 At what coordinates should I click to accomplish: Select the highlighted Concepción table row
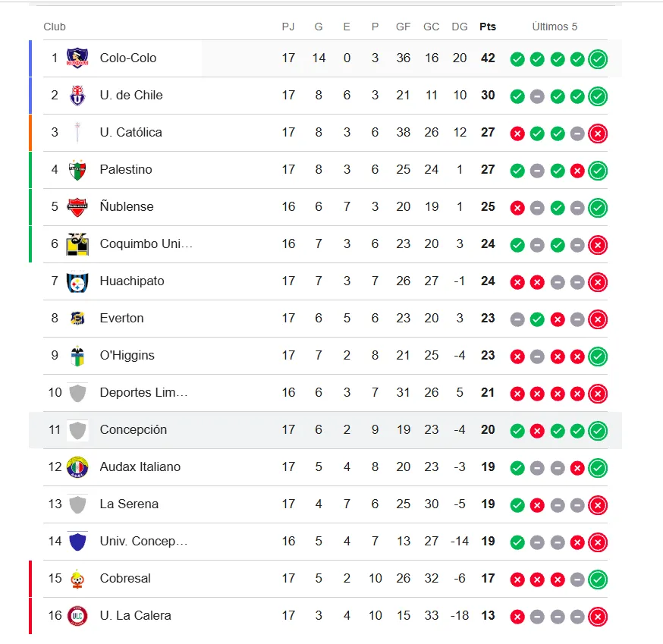325,430
